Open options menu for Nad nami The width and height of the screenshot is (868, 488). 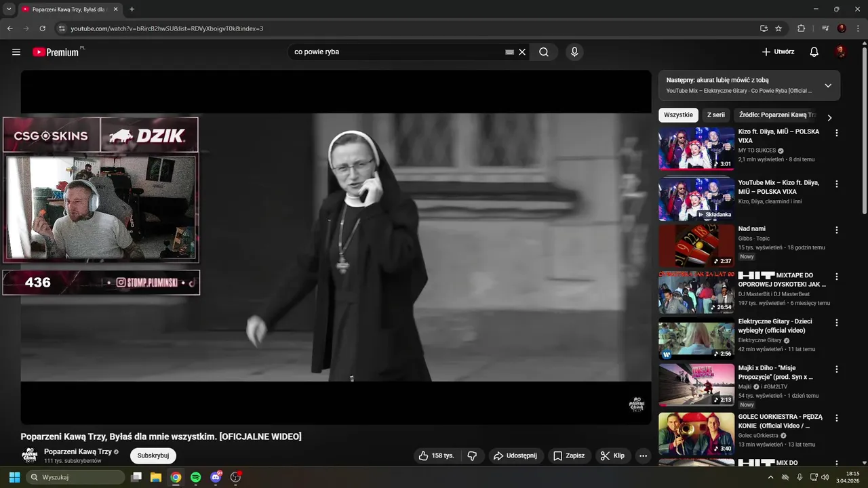point(836,230)
